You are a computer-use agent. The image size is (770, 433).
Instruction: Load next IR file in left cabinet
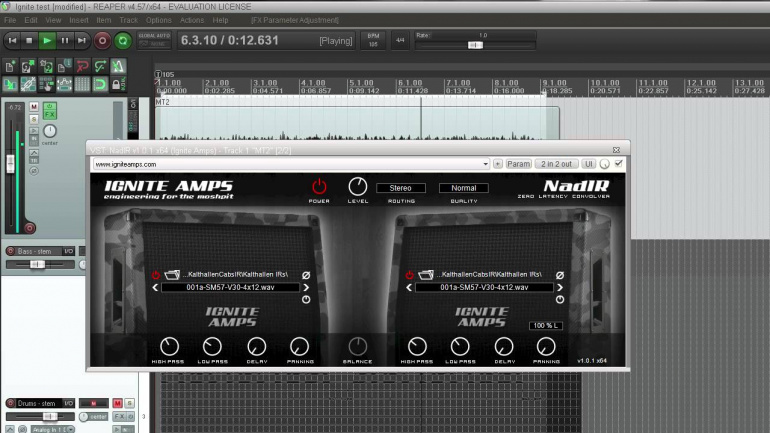click(x=307, y=287)
